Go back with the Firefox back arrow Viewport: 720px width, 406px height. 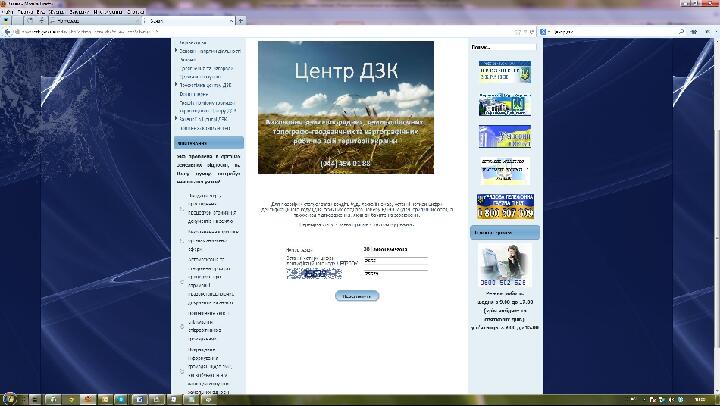(x=7, y=32)
